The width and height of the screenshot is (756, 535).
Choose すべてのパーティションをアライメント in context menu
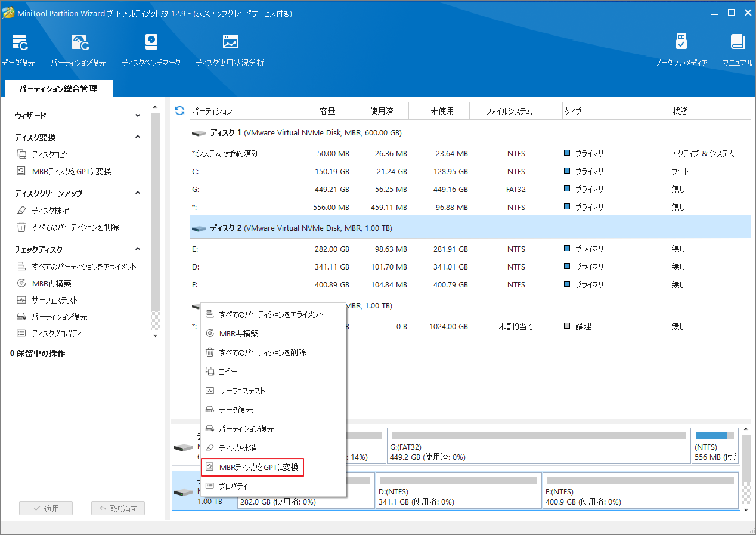coord(274,314)
